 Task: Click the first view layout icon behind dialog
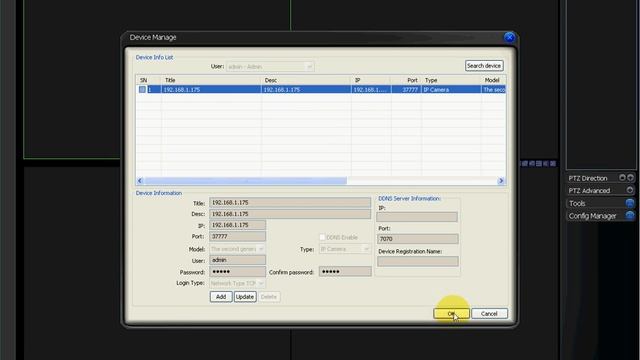pyautogui.click(x=525, y=163)
